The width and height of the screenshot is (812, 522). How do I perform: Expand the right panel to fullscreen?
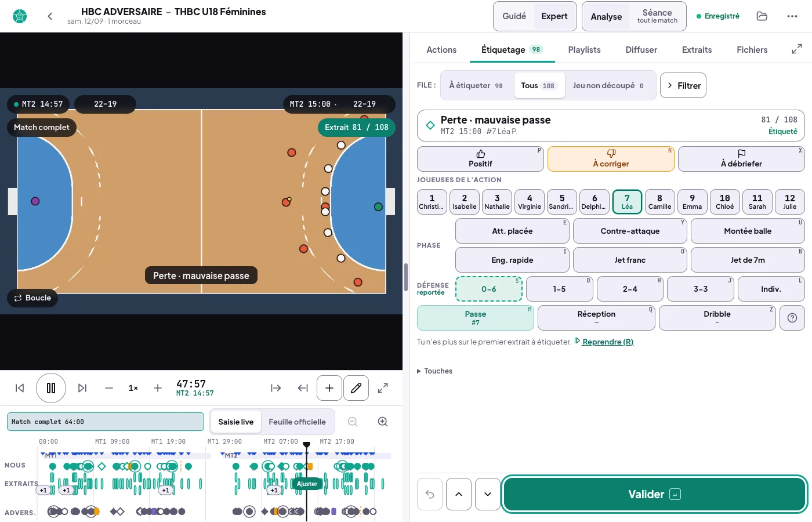click(x=797, y=49)
